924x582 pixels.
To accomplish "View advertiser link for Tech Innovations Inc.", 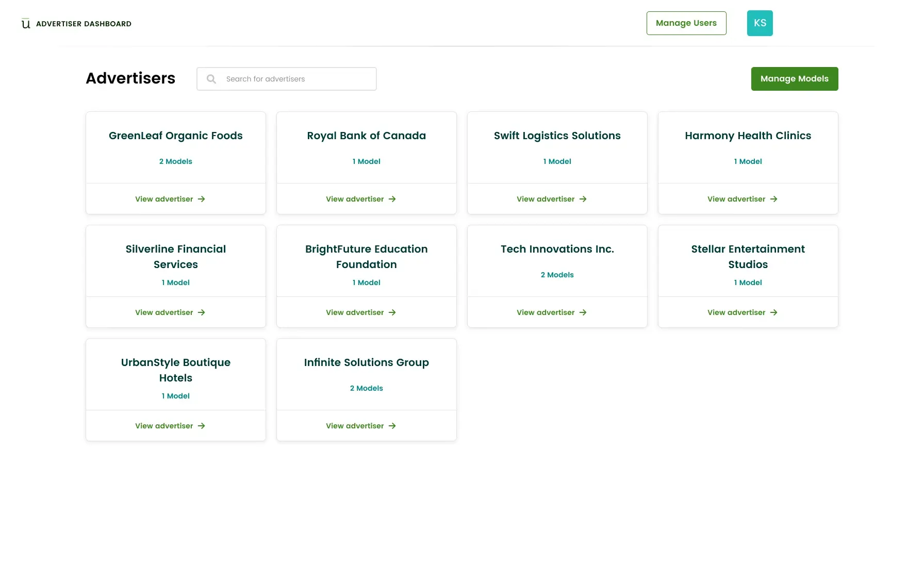I will pos(552,312).
